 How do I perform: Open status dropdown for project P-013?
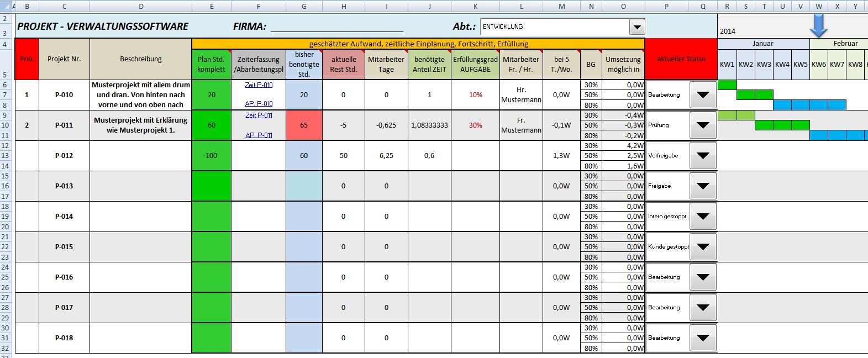703,186
